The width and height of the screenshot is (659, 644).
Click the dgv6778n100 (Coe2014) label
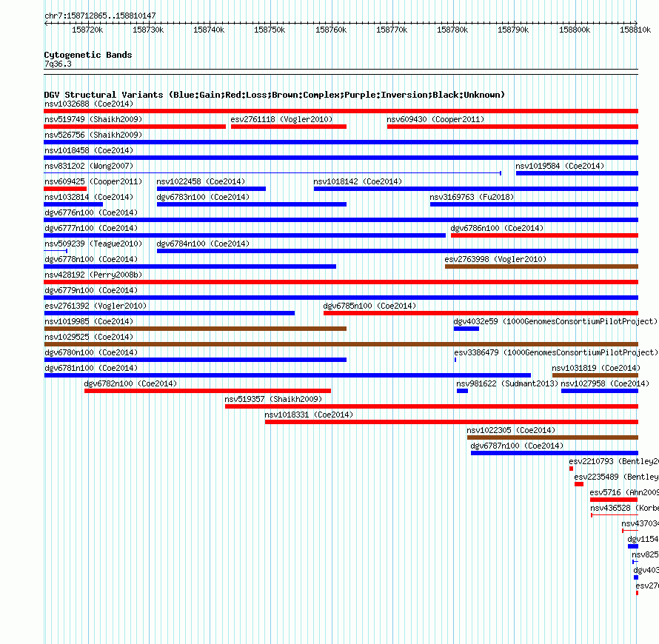pos(91,259)
